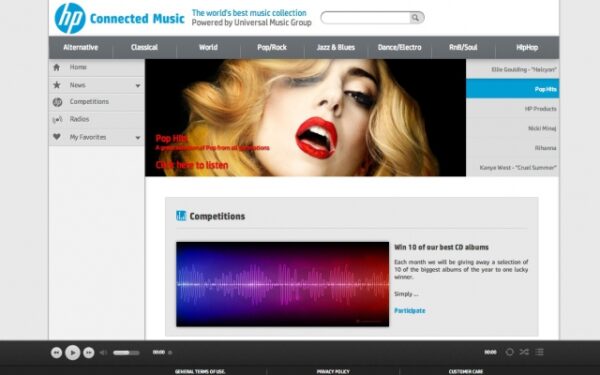
Task: Click the Connected Music title text
Action: point(137,18)
